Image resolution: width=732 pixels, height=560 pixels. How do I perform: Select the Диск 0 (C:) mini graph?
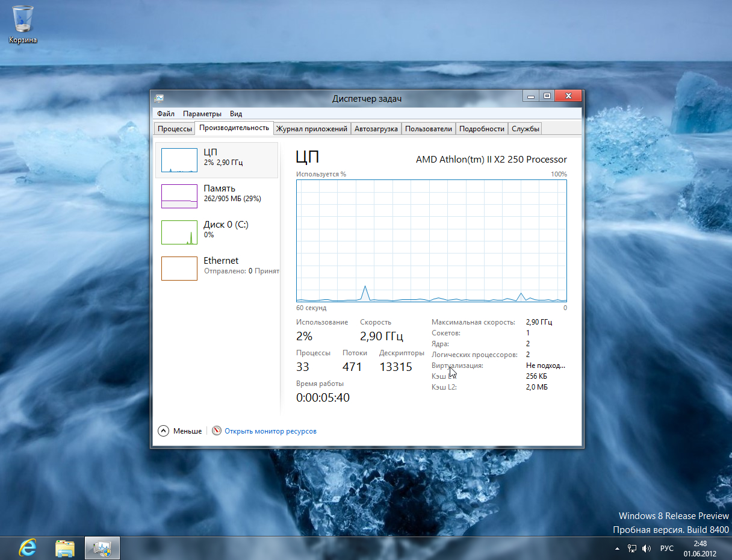point(179,232)
